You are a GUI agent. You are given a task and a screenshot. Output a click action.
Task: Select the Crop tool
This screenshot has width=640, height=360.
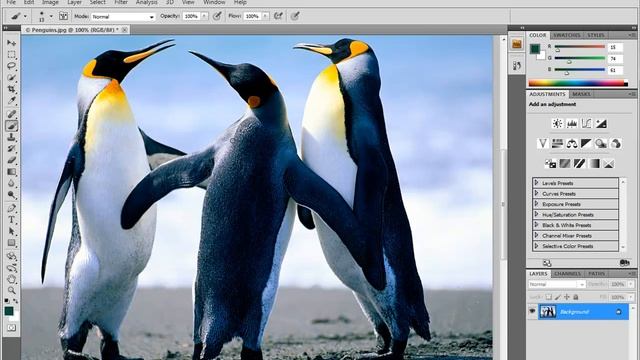pyautogui.click(x=11, y=89)
